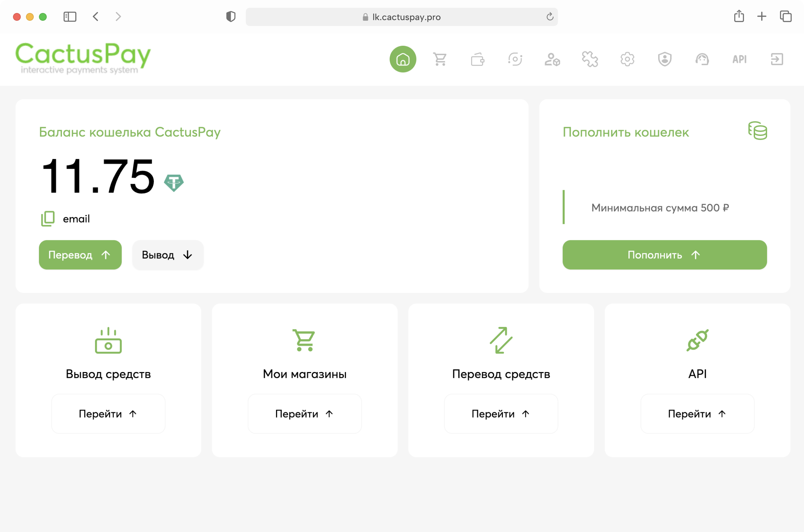Click Пополнить to top up wallet
Viewport: 804px width, 532px height.
pos(664,255)
